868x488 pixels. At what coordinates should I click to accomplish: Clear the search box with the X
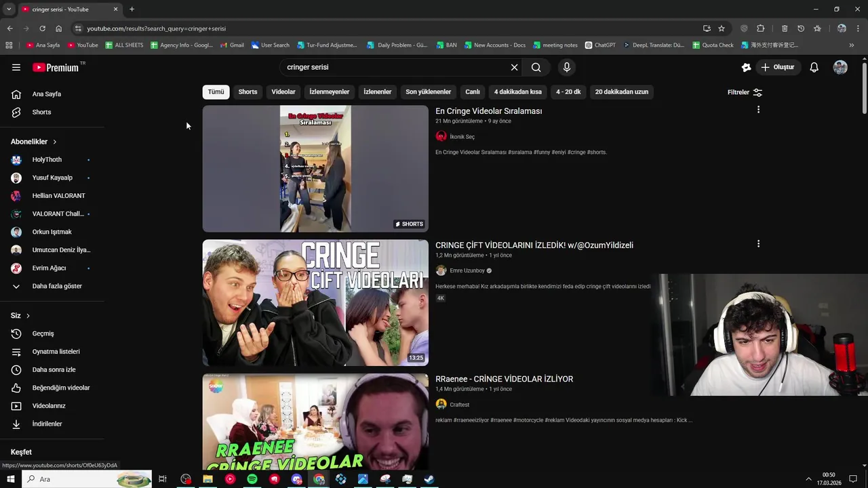tap(514, 67)
